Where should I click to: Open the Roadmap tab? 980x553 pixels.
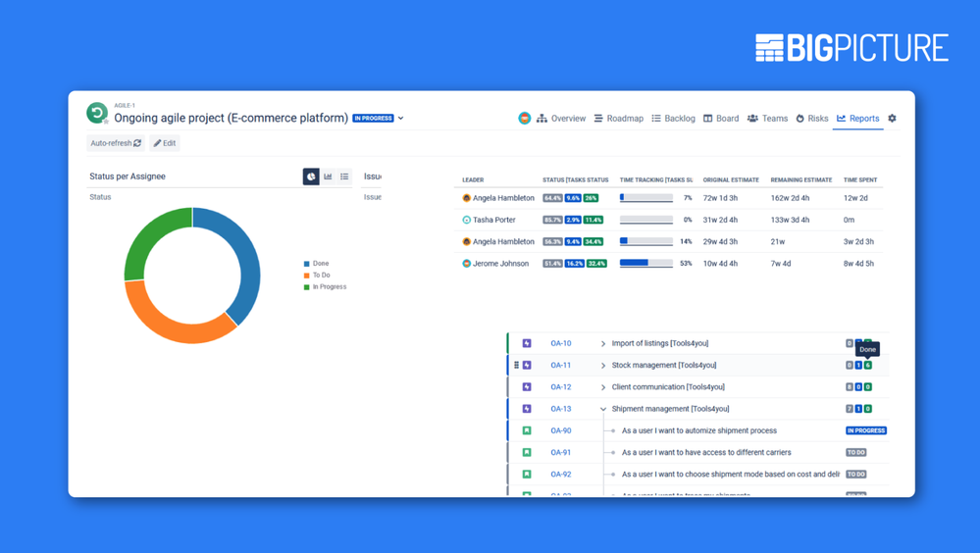click(x=618, y=118)
